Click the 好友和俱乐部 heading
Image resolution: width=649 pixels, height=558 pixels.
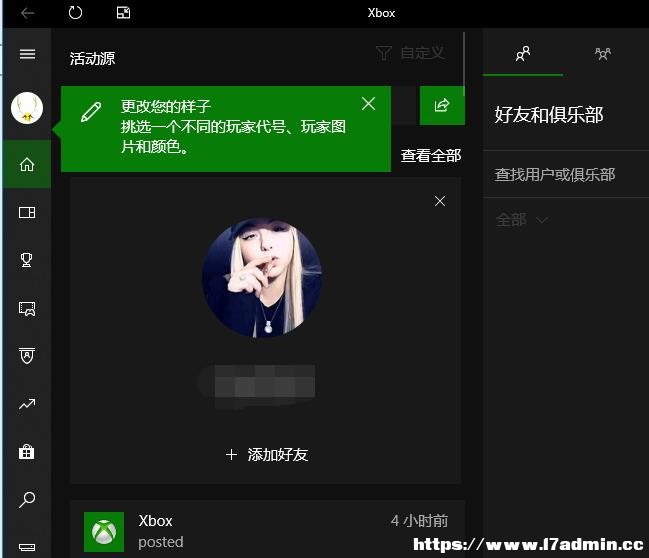[x=549, y=115]
